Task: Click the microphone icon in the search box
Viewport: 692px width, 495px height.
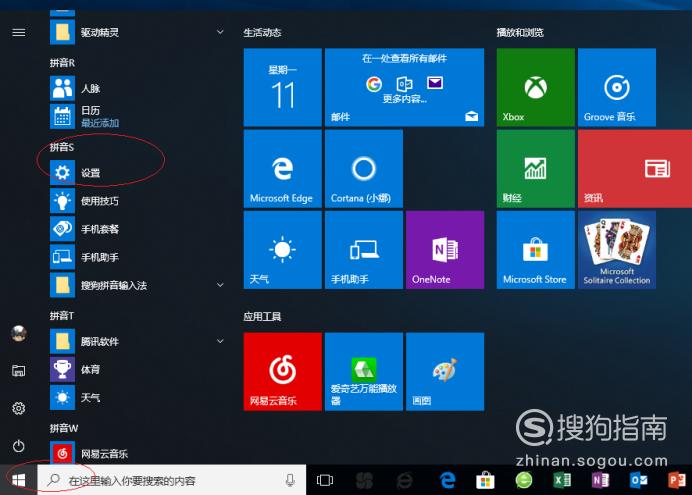Action: pos(290,480)
